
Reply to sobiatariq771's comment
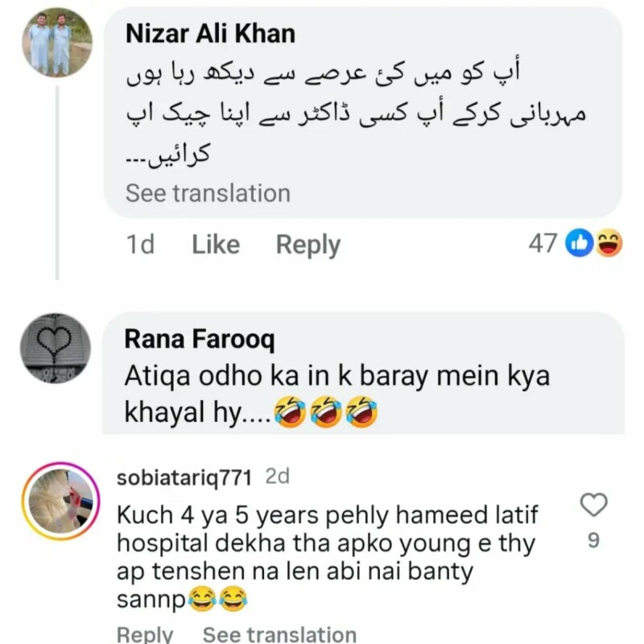tap(145, 634)
